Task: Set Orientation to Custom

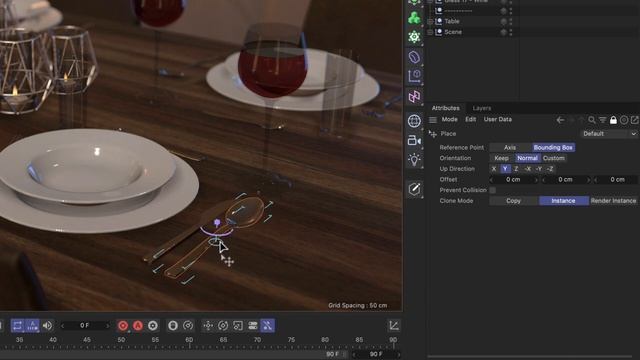Action: [x=554, y=158]
